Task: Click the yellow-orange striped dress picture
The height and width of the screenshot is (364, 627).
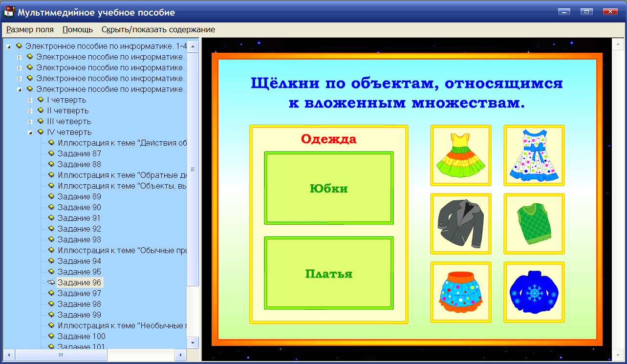Action: (x=460, y=155)
